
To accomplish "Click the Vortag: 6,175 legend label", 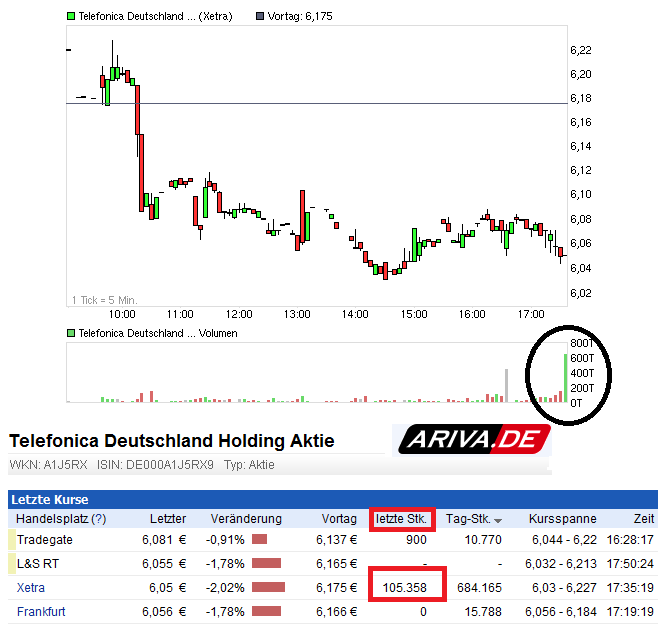I will (300, 16).
